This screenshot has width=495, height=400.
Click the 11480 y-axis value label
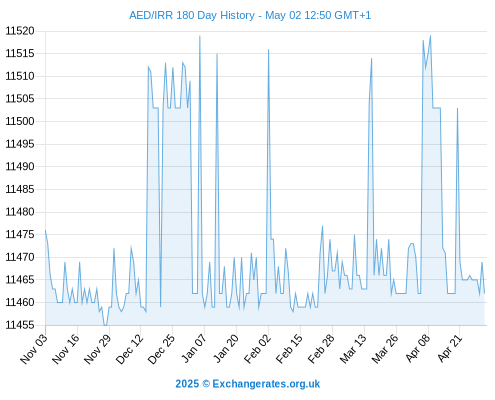click(20, 212)
